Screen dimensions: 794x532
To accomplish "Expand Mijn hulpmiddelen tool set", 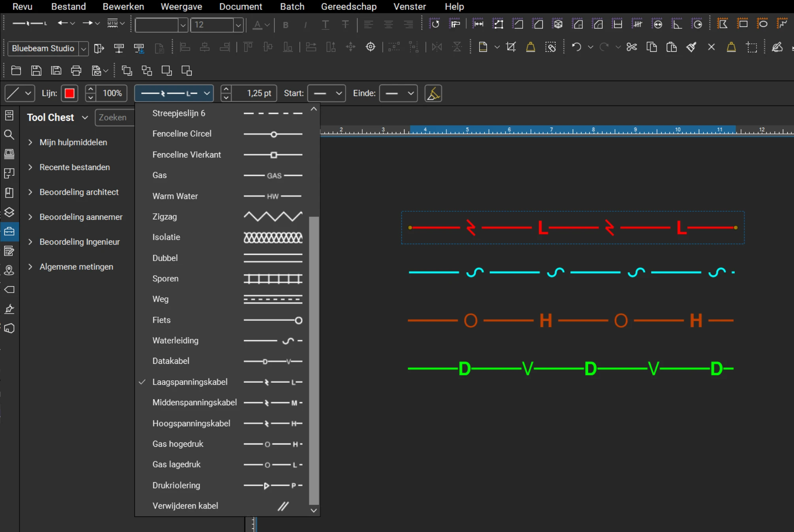I will click(30, 142).
